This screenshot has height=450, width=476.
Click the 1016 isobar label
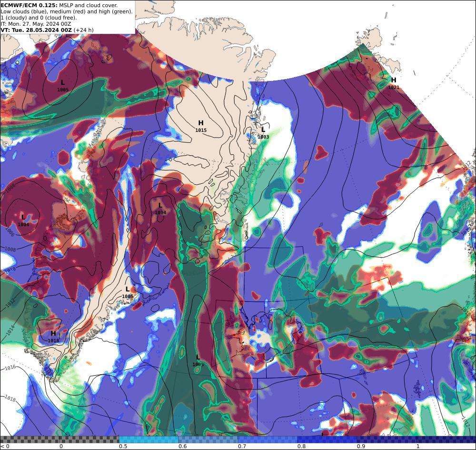coord(10,368)
